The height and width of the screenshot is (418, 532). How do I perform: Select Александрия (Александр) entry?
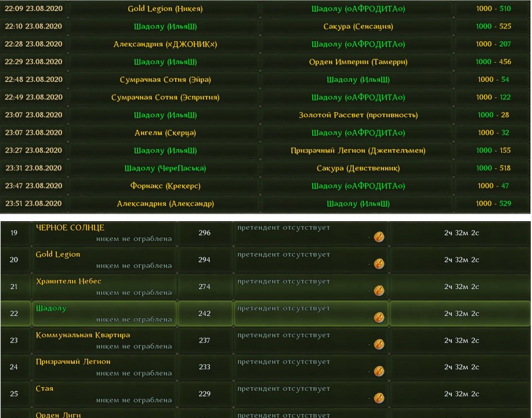click(x=165, y=204)
